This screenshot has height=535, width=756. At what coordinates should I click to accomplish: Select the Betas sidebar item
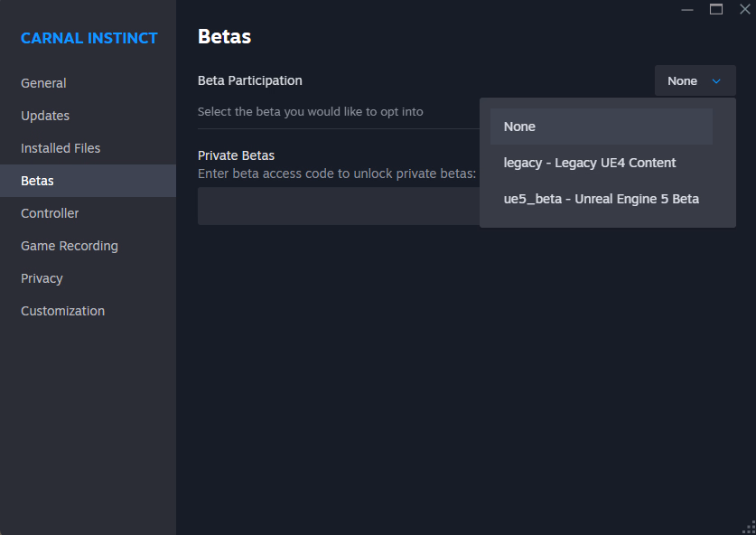[37, 181]
